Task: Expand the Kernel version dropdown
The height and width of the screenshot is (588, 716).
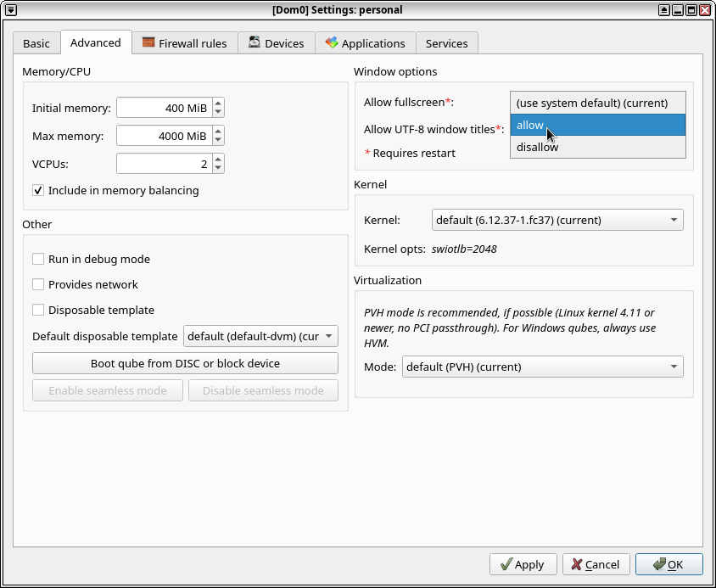Action: click(557, 221)
